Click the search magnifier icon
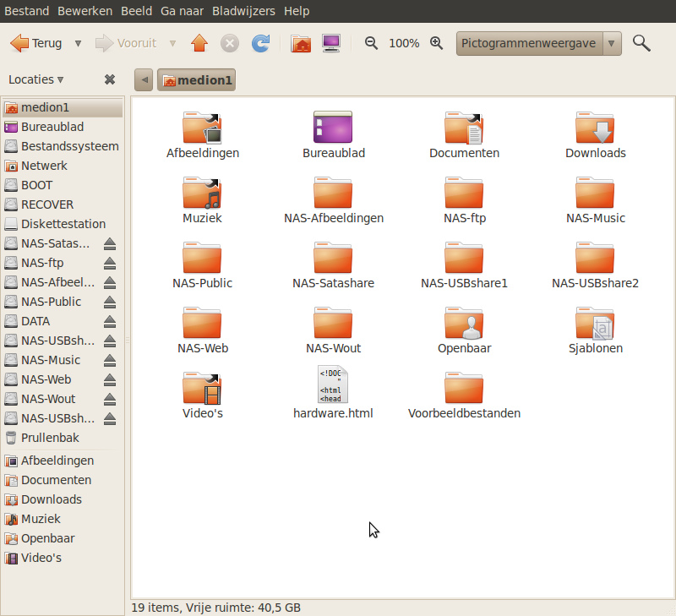 click(x=641, y=43)
